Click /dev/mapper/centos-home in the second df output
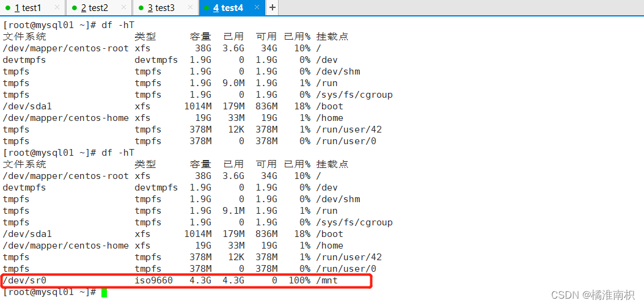 (x=66, y=245)
